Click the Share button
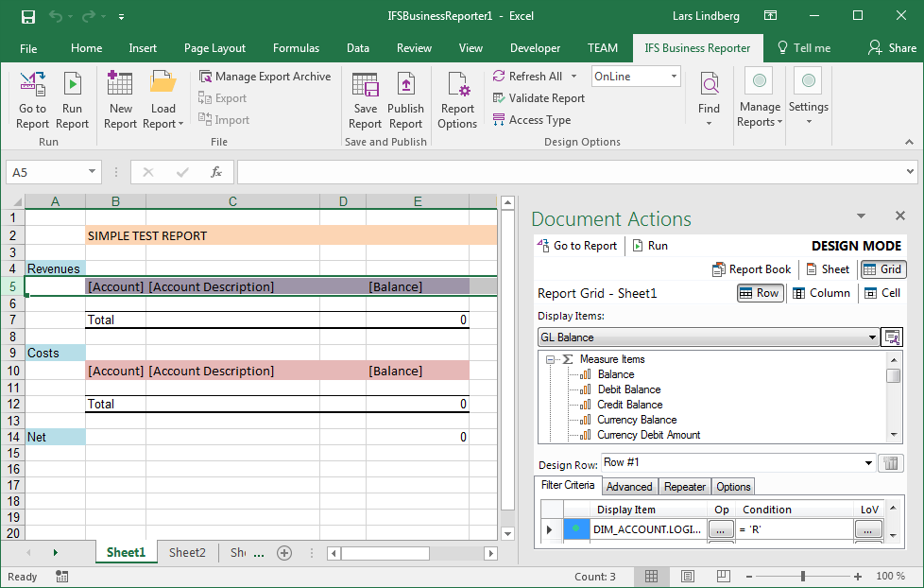Viewport: 924px width, 588px height. click(x=893, y=48)
